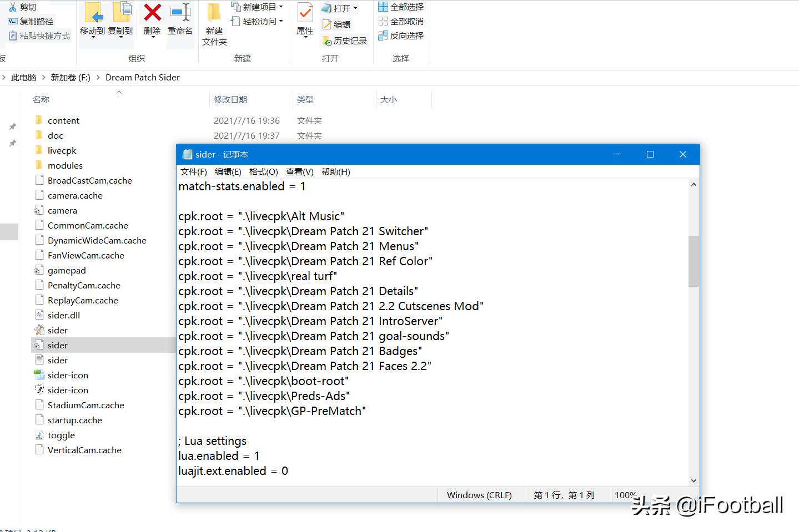Select the StadiumCam.cache file
Screen dimensions: 799x532
[86, 406]
